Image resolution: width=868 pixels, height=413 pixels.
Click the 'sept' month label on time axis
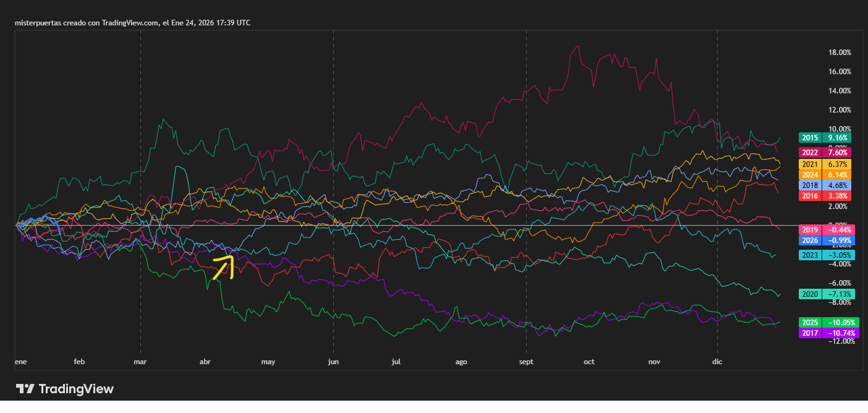[526, 362]
